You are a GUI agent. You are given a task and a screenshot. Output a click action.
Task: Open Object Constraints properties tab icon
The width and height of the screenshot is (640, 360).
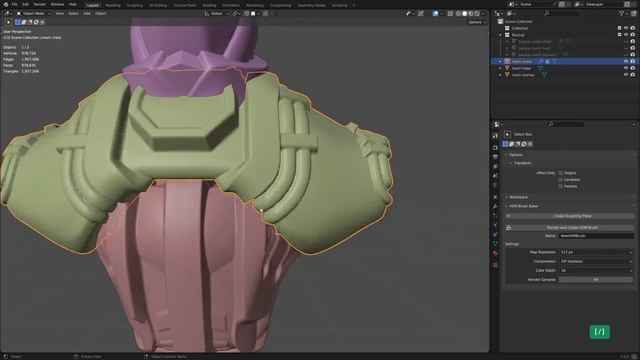click(x=495, y=234)
